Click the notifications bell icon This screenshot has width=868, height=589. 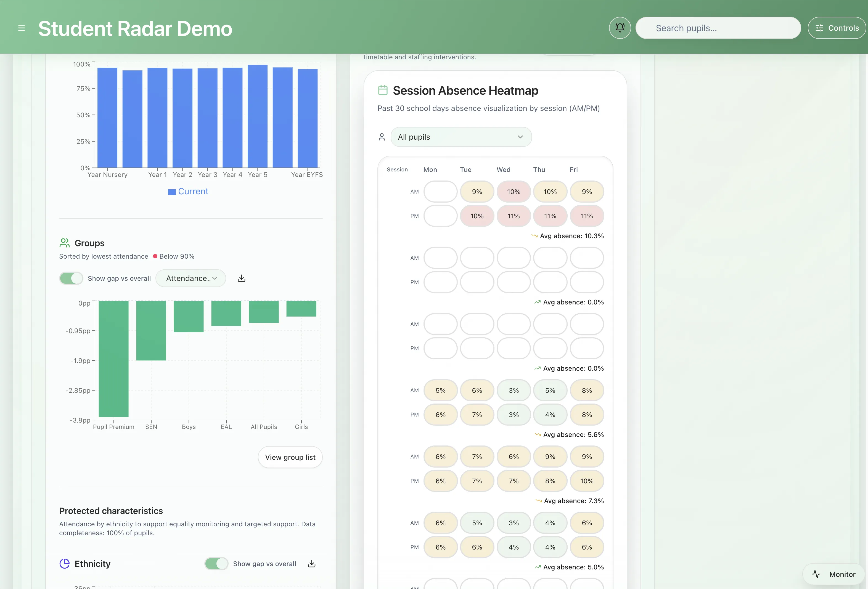pyautogui.click(x=620, y=28)
